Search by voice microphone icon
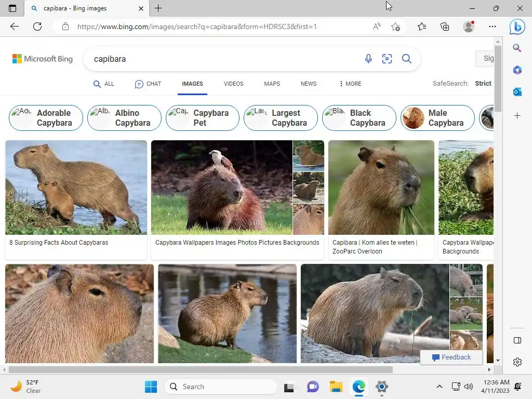The width and height of the screenshot is (532, 399). point(368,59)
